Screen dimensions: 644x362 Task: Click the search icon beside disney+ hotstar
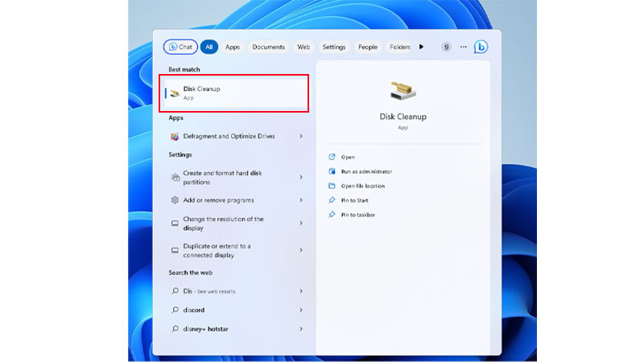[175, 329]
